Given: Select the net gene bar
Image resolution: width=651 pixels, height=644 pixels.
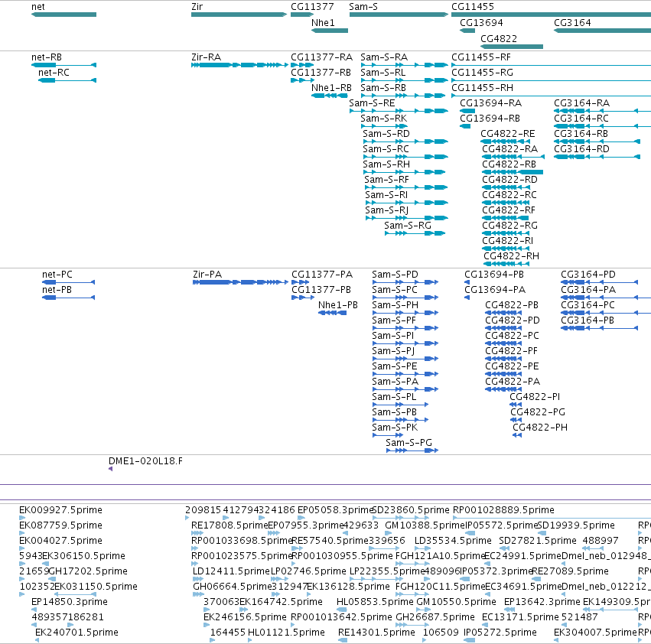Looking at the screenshot, I should (64, 15).
